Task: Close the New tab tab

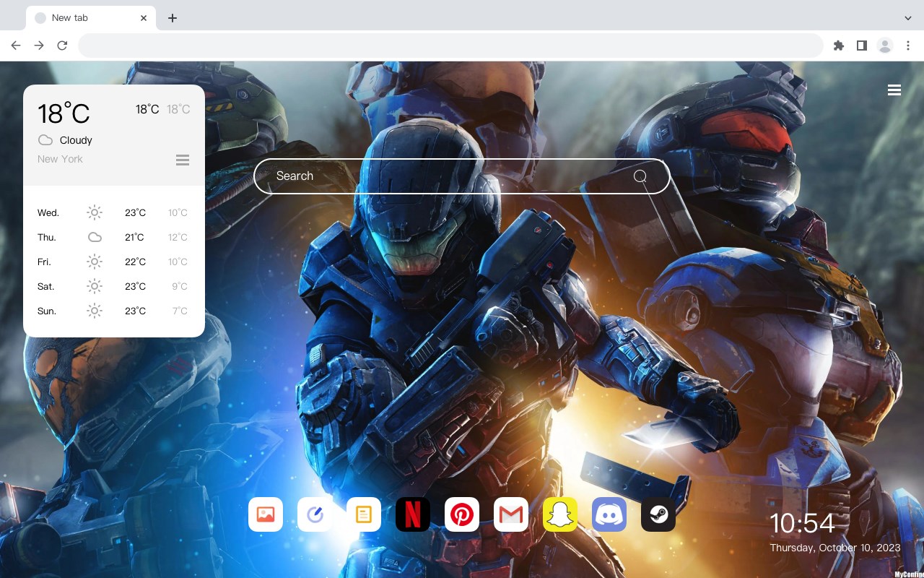Action: click(144, 18)
